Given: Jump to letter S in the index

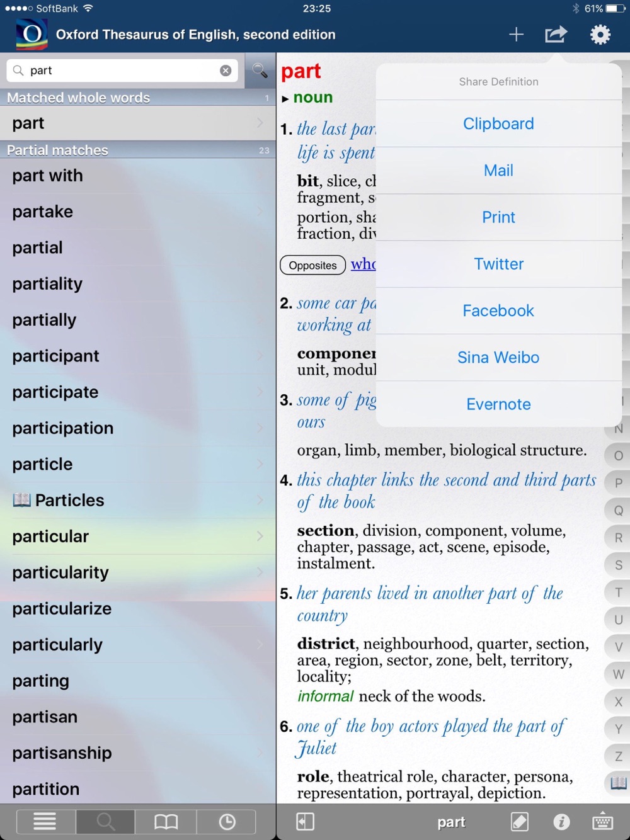Looking at the screenshot, I should (619, 565).
